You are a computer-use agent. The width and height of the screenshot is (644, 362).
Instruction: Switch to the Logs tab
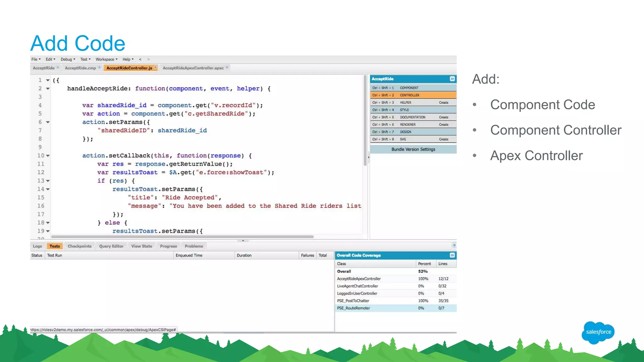37,246
